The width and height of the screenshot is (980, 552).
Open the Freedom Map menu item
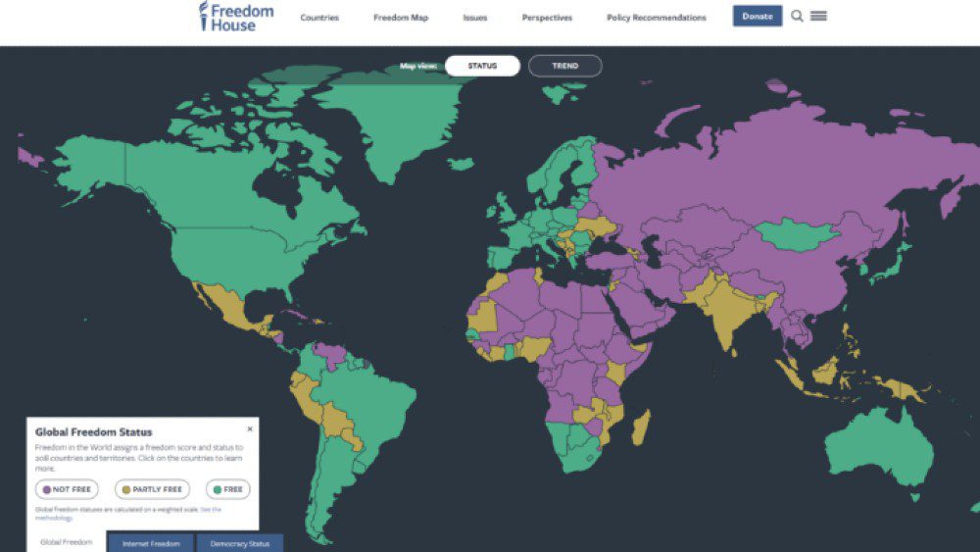pyautogui.click(x=400, y=18)
